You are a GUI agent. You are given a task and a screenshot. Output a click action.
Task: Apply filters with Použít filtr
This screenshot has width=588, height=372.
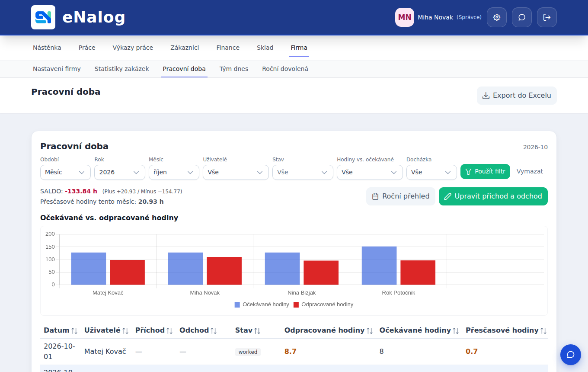[485, 171]
